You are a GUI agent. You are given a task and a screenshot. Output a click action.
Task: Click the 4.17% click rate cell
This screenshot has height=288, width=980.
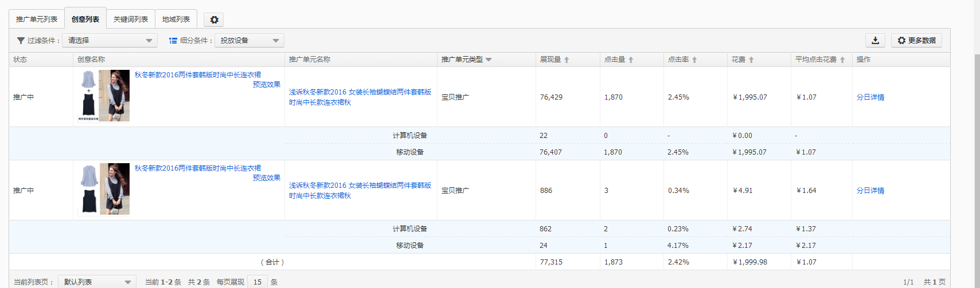(x=678, y=246)
